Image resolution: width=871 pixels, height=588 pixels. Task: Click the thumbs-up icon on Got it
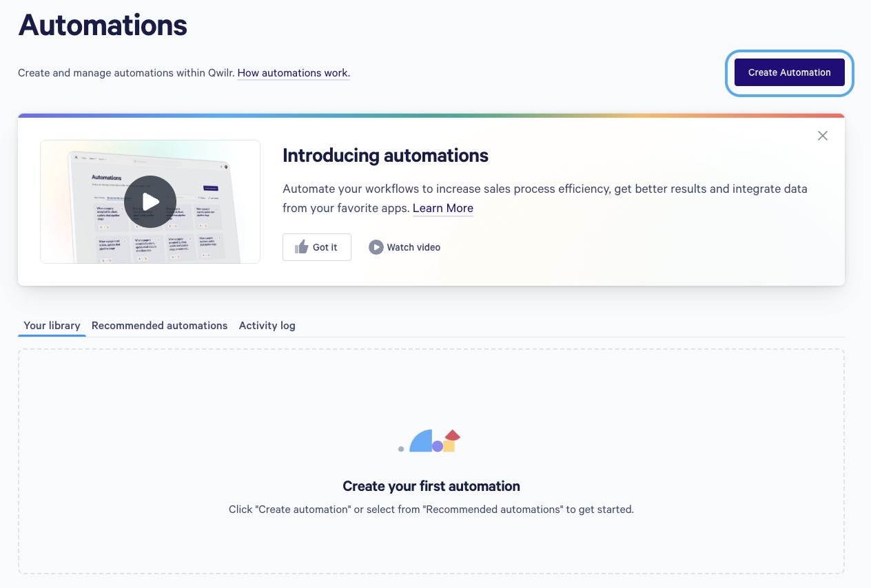(301, 247)
